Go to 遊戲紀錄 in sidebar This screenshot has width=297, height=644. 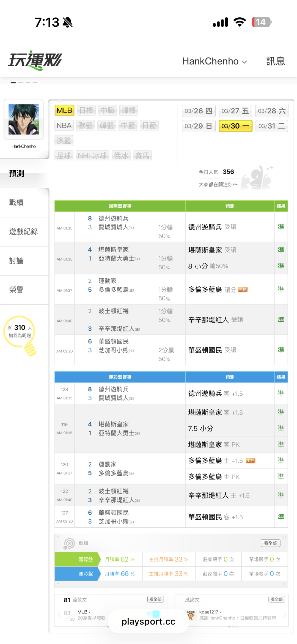point(24,232)
